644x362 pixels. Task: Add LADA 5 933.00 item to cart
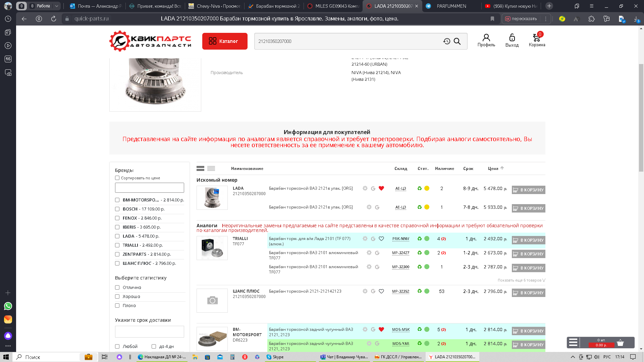(x=528, y=208)
